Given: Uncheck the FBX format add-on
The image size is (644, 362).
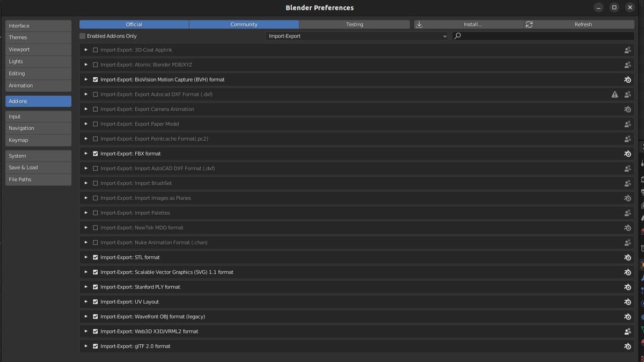Looking at the screenshot, I should coord(96,154).
